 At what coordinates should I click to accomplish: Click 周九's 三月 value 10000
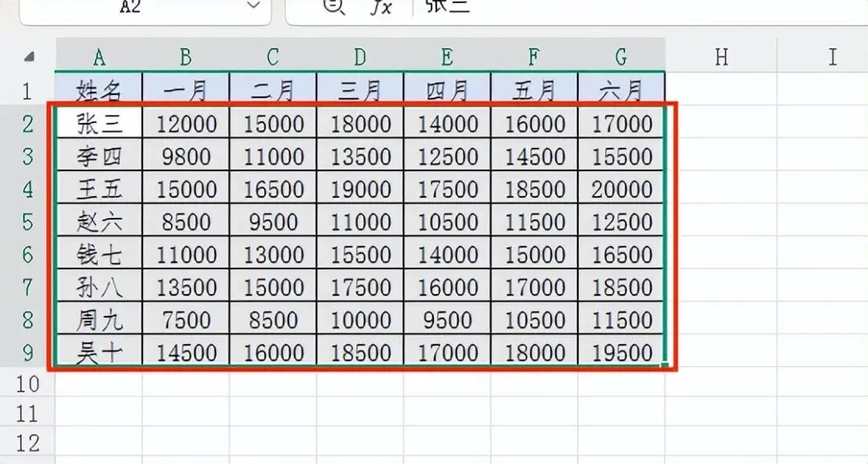(x=360, y=319)
